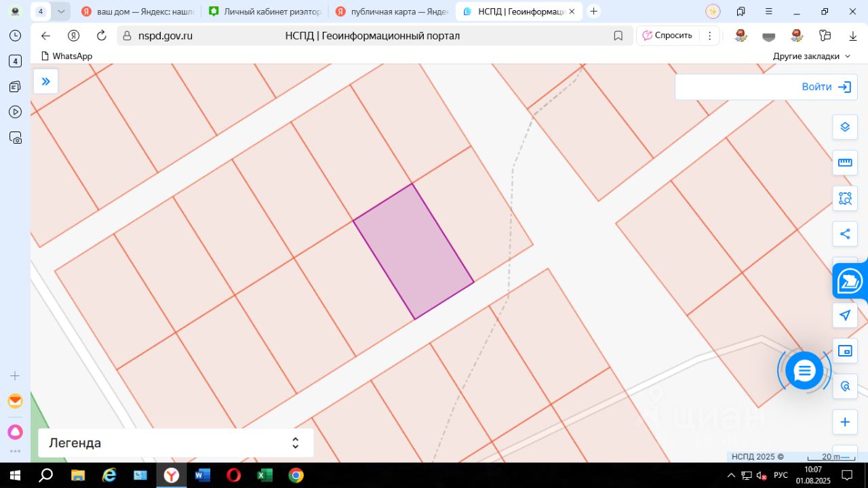Center map on my location
This screenshot has height=488, width=868.
coord(845,315)
